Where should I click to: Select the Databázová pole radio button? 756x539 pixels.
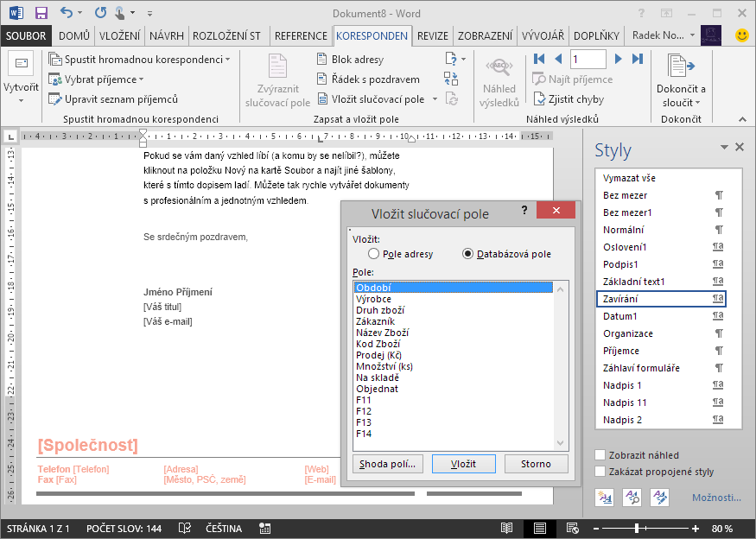click(467, 254)
